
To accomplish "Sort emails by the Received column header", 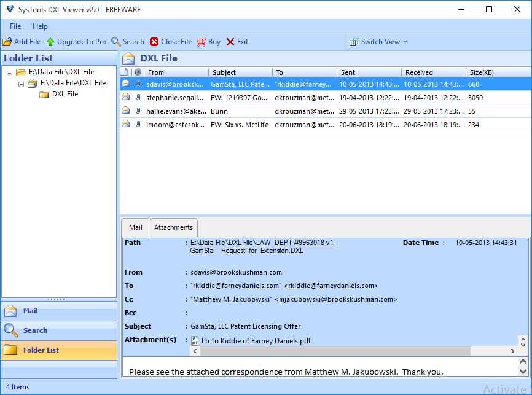I will pos(434,72).
